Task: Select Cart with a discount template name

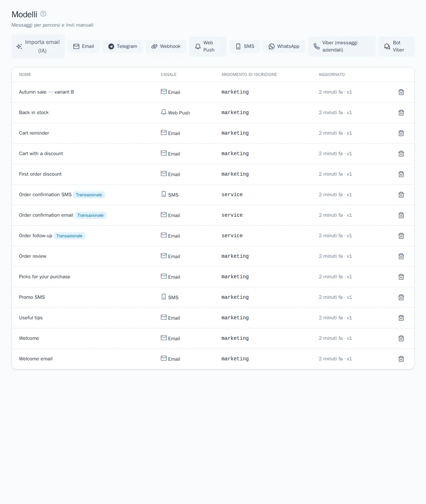Action: (41, 154)
